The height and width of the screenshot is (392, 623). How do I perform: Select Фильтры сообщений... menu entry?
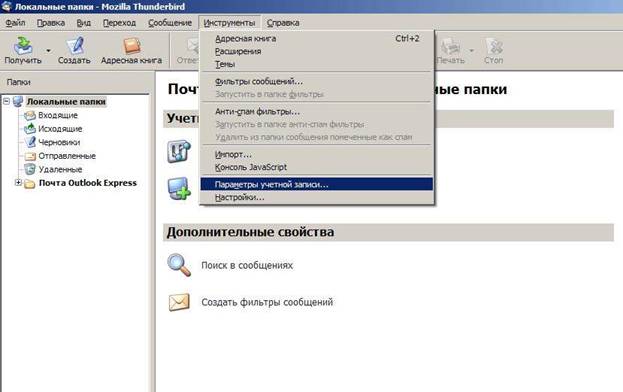[317, 81]
